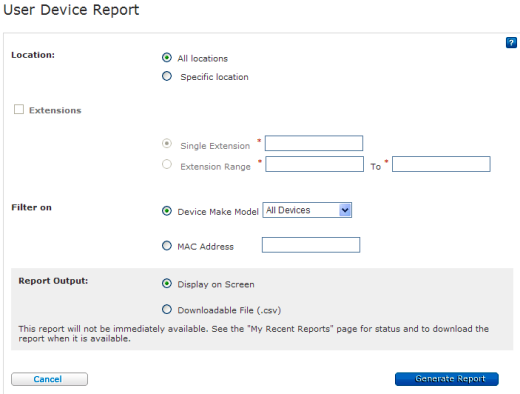Screen dimensions: 520x394
Task: Enable the Extensions checkbox
Action: [x=19, y=109]
